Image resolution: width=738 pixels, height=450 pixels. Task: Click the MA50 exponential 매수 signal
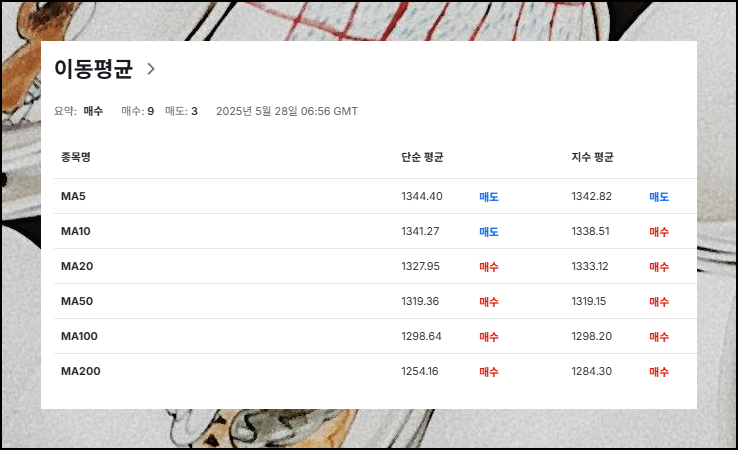(659, 302)
